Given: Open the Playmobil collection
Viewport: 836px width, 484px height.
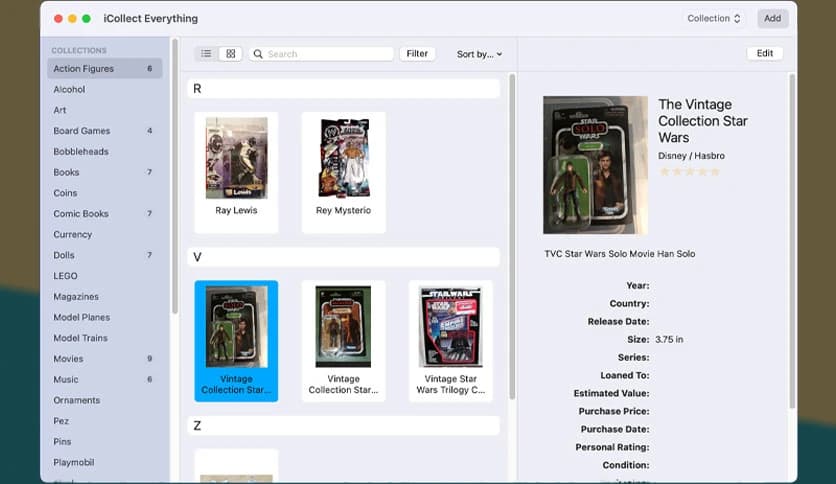Looking at the screenshot, I should coord(104,463).
